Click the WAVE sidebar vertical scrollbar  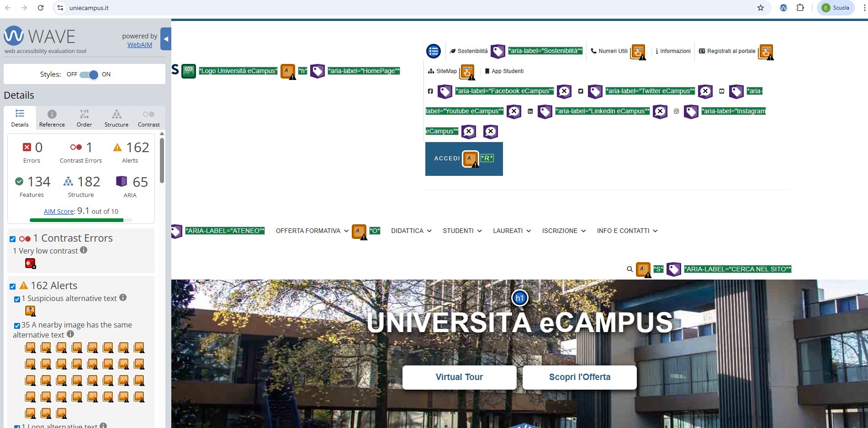[x=162, y=160]
